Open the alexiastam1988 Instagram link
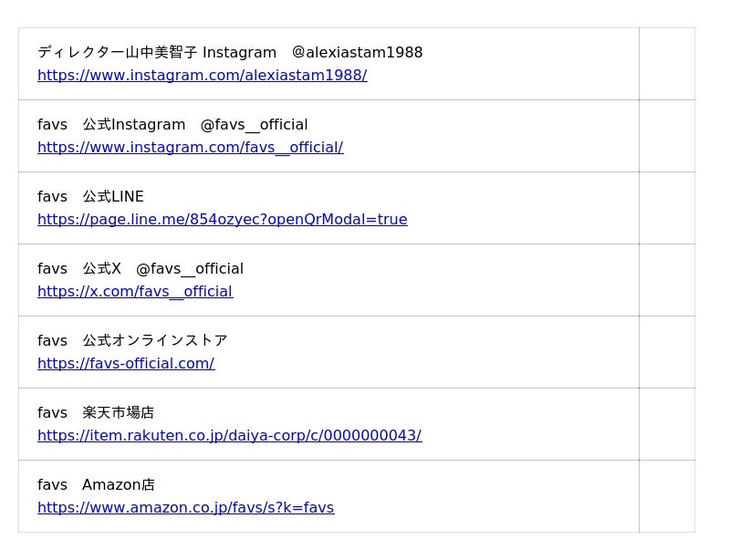Screen dimensions: 730x560 tap(202, 76)
